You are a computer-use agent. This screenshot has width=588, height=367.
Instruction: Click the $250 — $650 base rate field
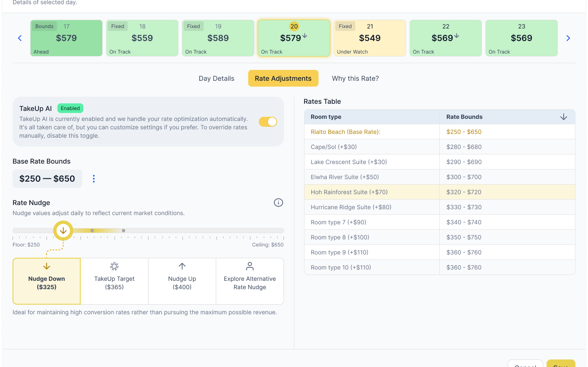click(x=47, y=179)
